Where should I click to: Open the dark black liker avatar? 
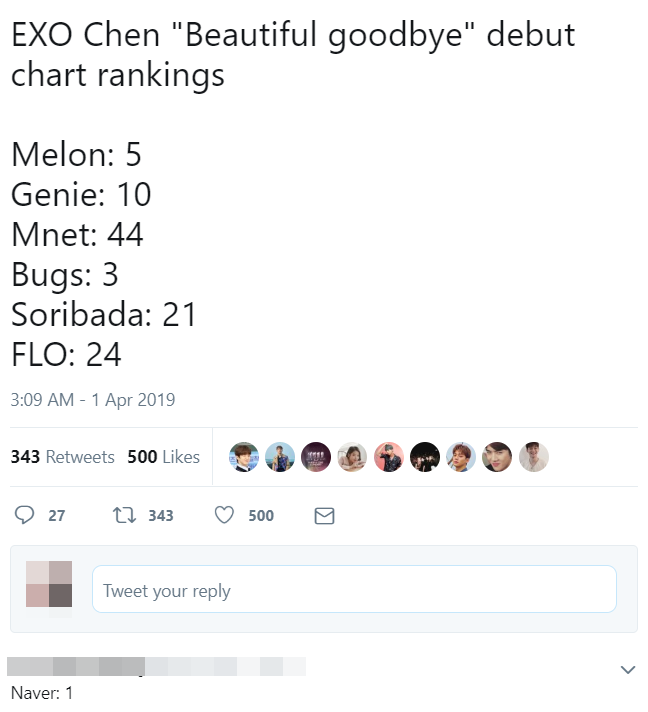point(425,457)
